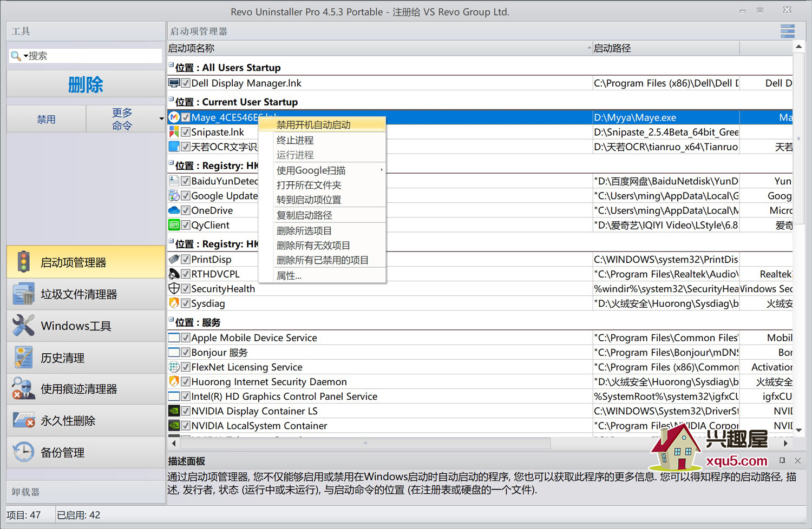Viewport: 812px width, 529px height.
Task: Sort by 启动项名称 column header
Action: coord(380,48)
